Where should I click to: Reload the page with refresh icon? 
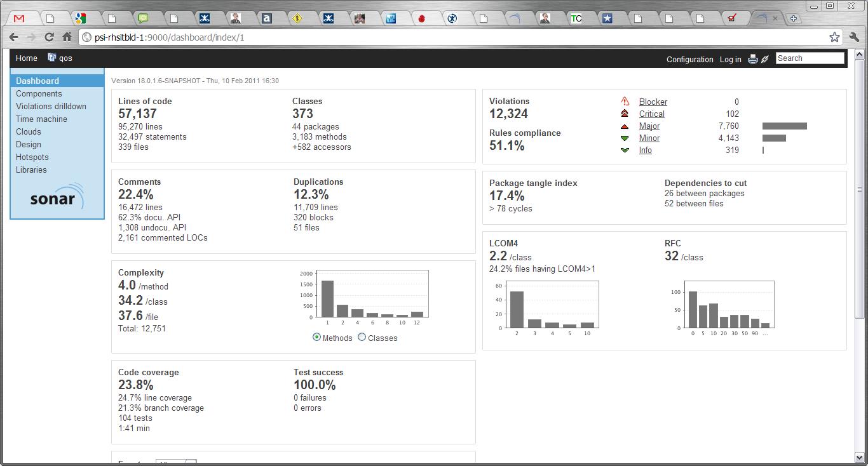(x=49, y=37)
